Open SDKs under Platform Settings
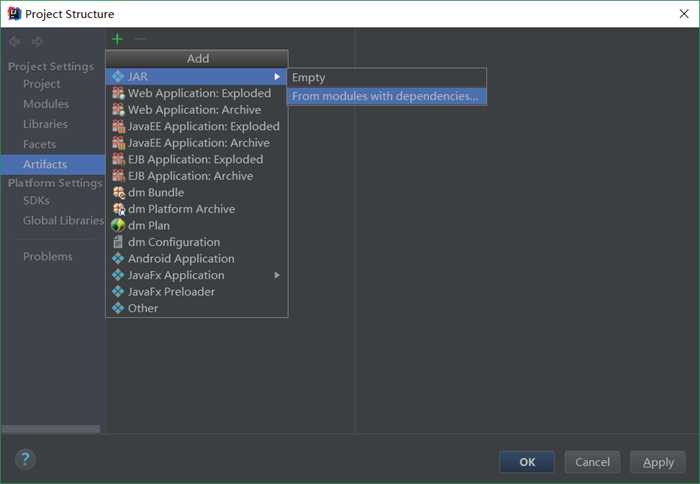This screenshot has width=700, height=484. pyautogui.click(x=36, y=200)
